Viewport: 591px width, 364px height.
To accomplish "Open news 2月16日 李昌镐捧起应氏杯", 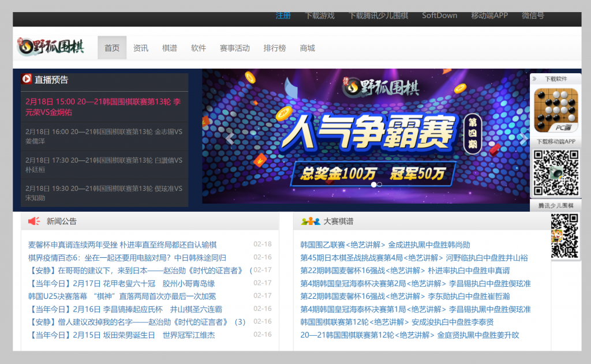I will tap(125, 309).
